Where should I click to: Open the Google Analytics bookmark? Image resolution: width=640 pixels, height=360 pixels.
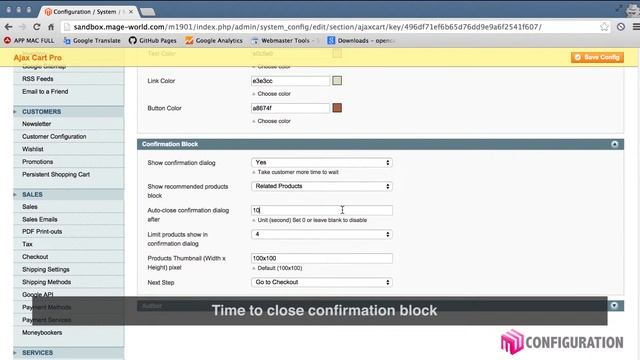214,40
